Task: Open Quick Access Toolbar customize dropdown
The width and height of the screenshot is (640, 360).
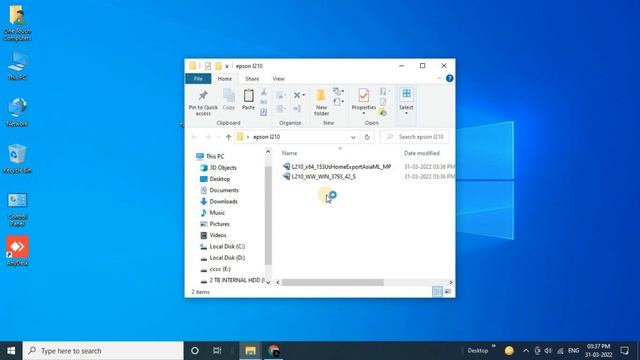Action: click(x=227, y=66)
